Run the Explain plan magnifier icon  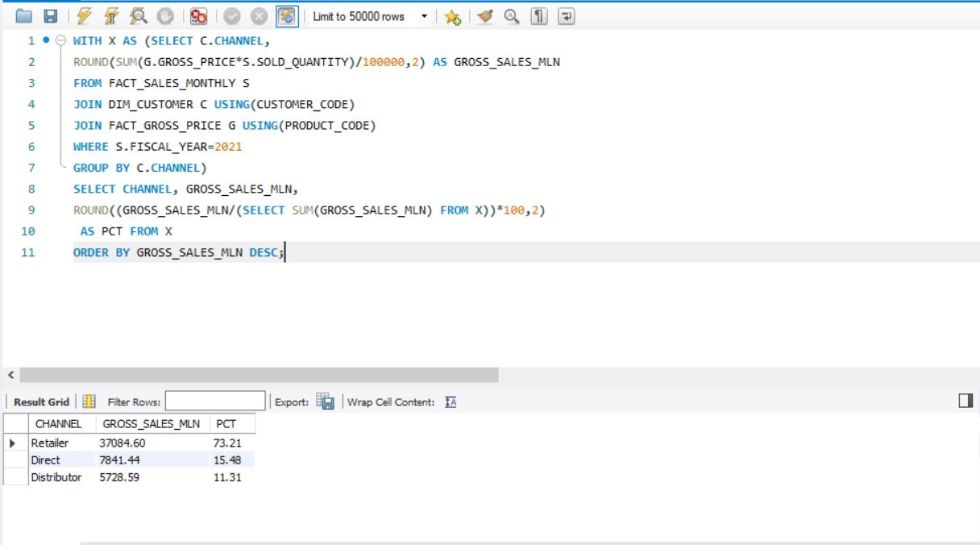coord(139,17)
